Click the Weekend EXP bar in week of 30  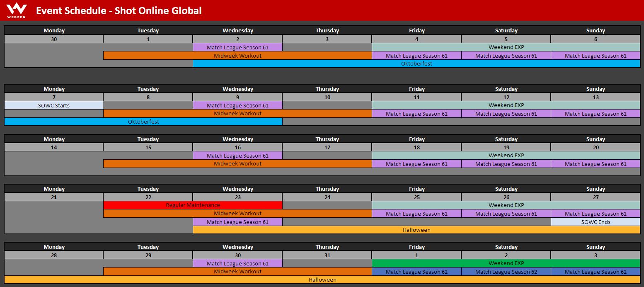[x=506, y=47]
